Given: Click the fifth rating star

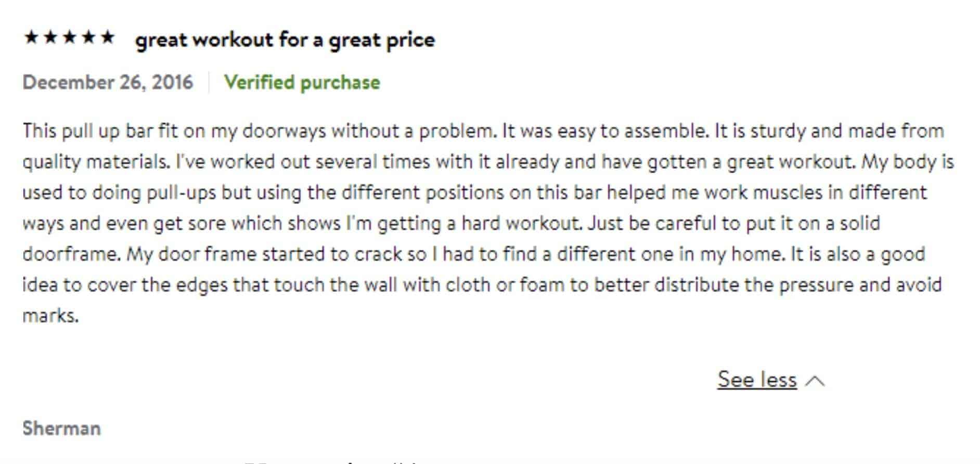Looking at the screenshot, I should (x=108, y=37).
